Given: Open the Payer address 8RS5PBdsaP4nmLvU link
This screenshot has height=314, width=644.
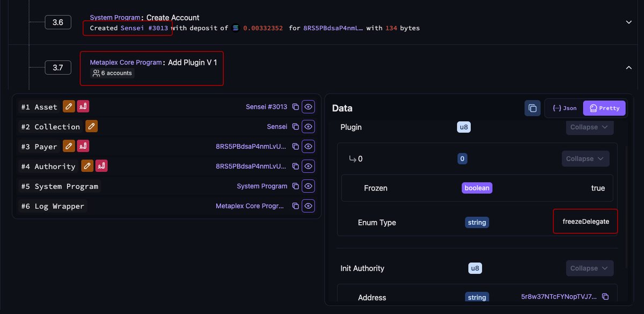Looking at the screenshot, I should tap(251, 147).
